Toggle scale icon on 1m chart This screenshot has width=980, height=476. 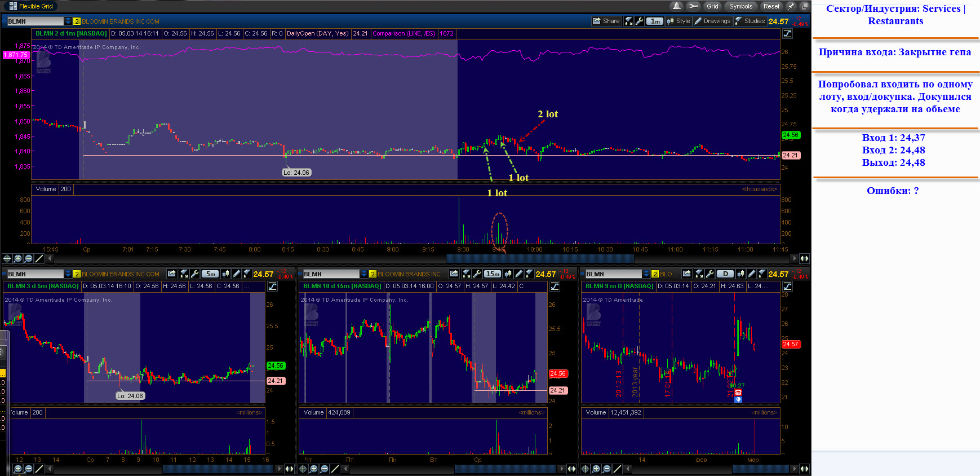(788, 34)
